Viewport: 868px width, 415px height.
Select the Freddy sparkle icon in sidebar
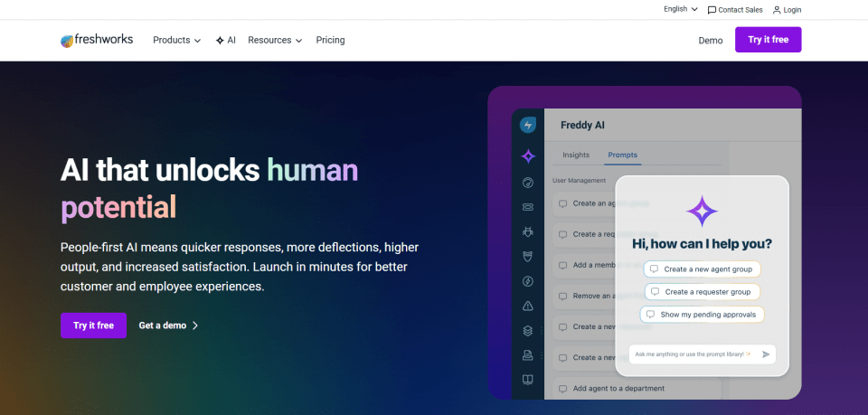coord(528,156)
